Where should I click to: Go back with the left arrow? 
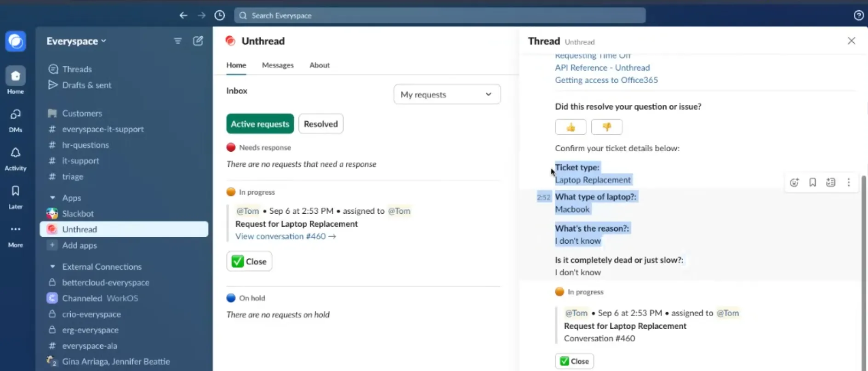183,15
